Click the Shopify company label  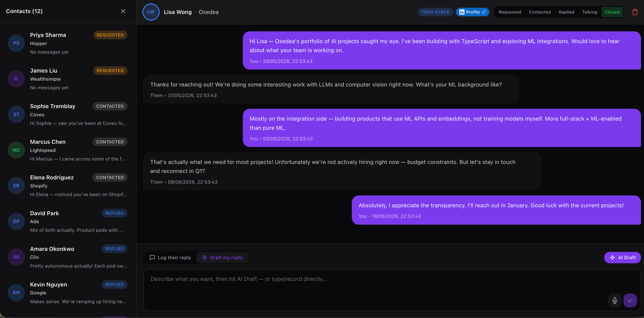pos(39,186)
